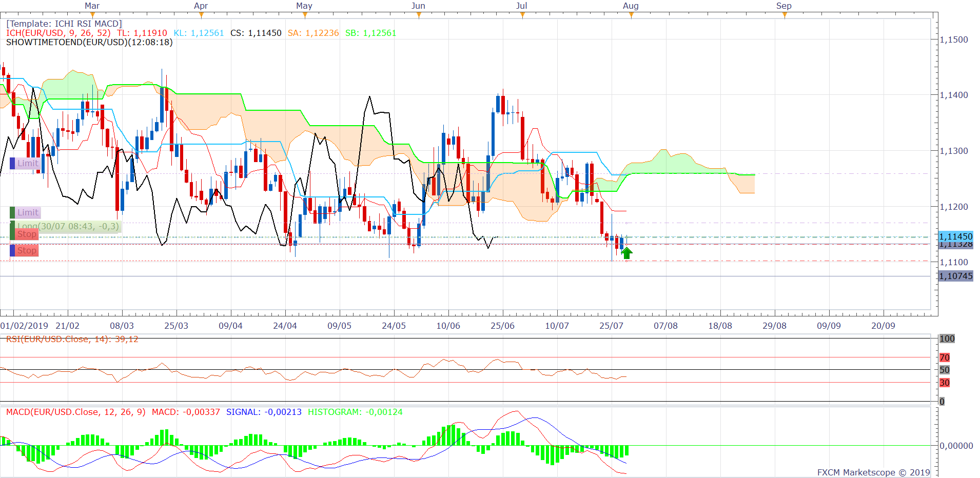Click the 1,10745 price level tag
This screenshot has width=980, height=478.
click(956, 276)
